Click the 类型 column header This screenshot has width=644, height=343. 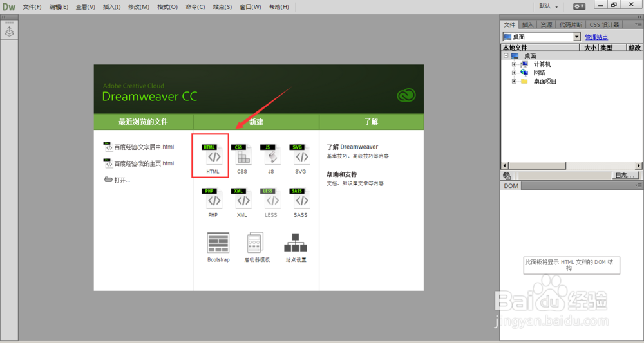click(611, 48)
